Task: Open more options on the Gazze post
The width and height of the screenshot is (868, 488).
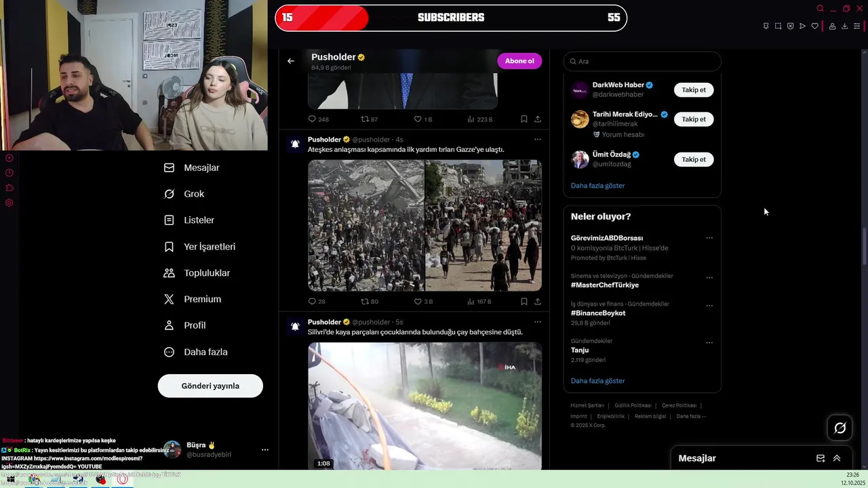Action: click(537, 139)
